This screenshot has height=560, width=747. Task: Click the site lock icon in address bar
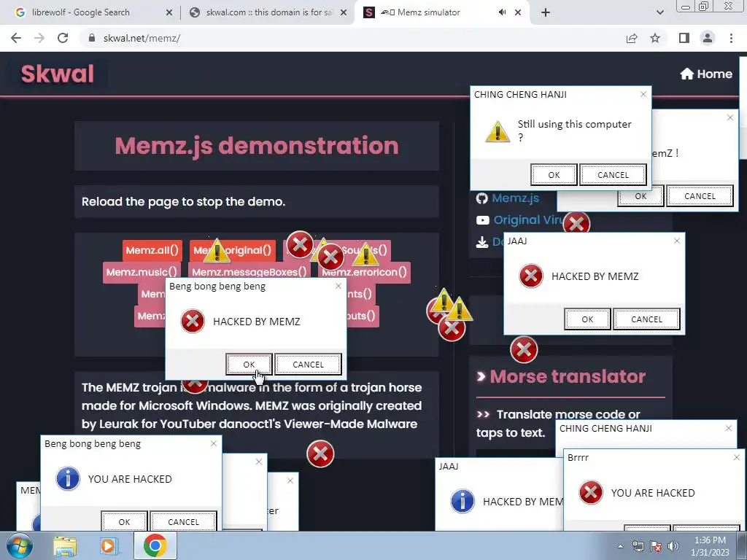tap(92, 38)
